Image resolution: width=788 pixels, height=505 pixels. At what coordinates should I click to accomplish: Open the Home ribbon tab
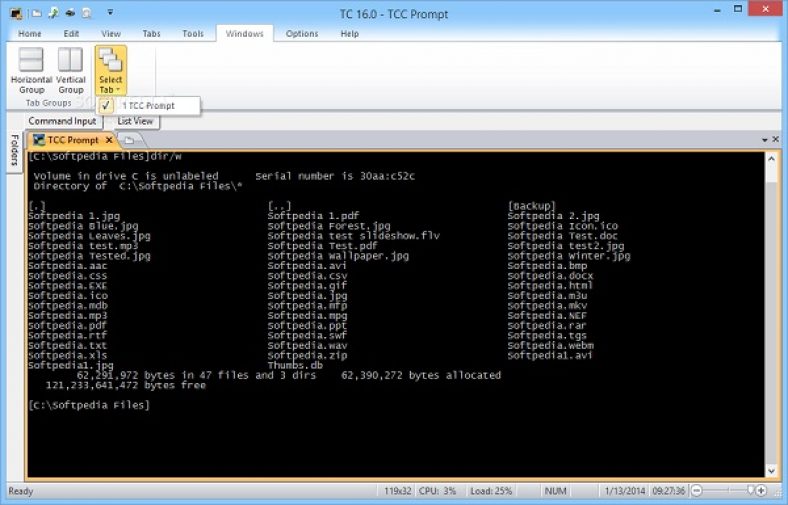pyautogui.click(x=30, y=34)
